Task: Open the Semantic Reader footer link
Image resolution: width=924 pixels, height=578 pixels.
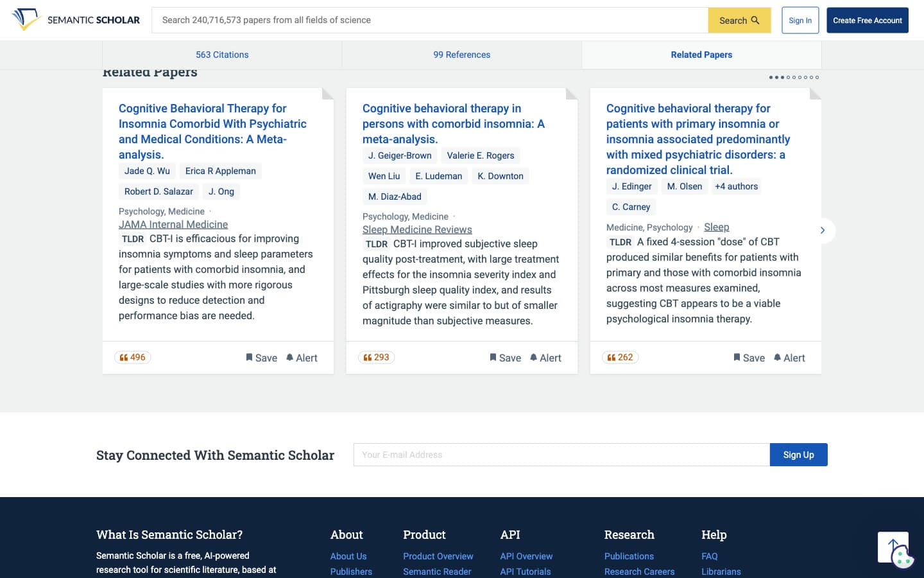Action: click(x=437, y=572)
